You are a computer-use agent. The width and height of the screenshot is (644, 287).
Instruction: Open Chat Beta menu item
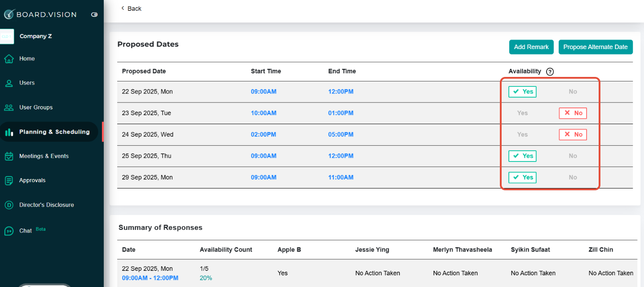click(32, 230)
